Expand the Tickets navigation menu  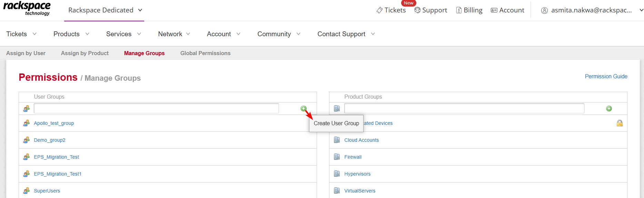pyautogui.click(x=21, y=34)
